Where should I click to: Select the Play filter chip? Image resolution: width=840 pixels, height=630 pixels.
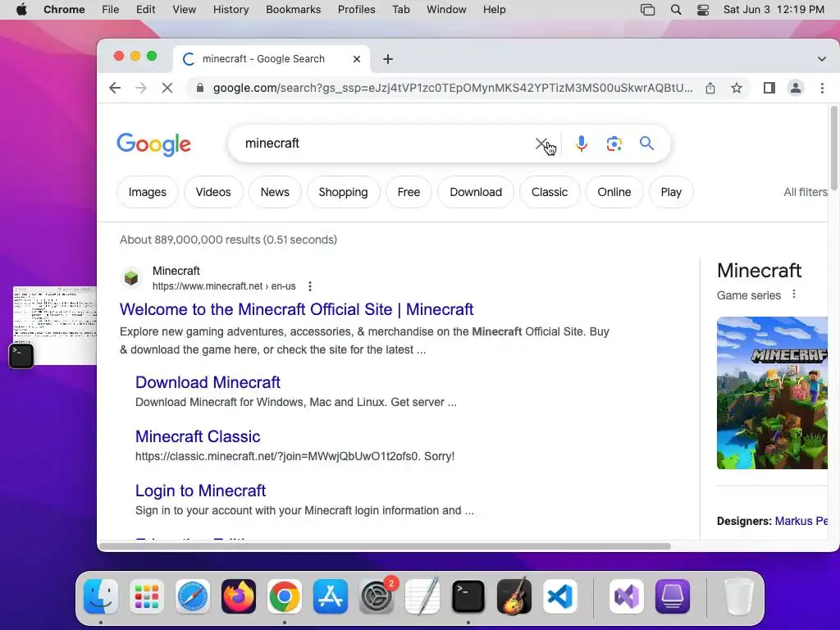click(671, 192)
